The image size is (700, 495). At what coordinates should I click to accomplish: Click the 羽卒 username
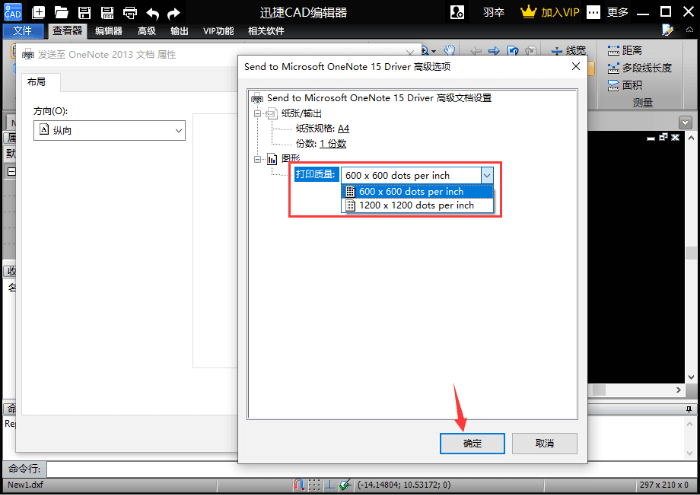pos(493,12)
